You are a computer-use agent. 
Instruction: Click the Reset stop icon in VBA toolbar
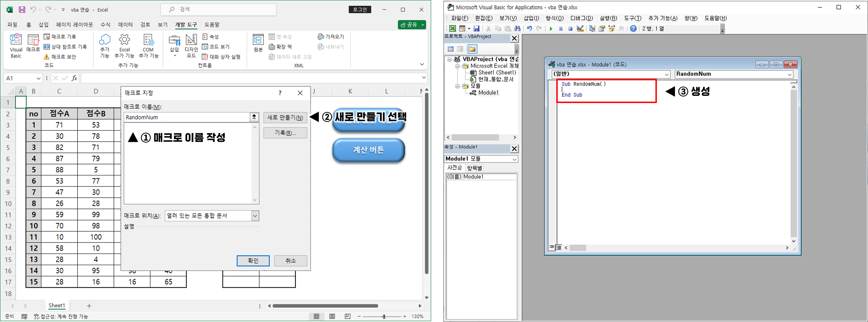click(570, 29)
